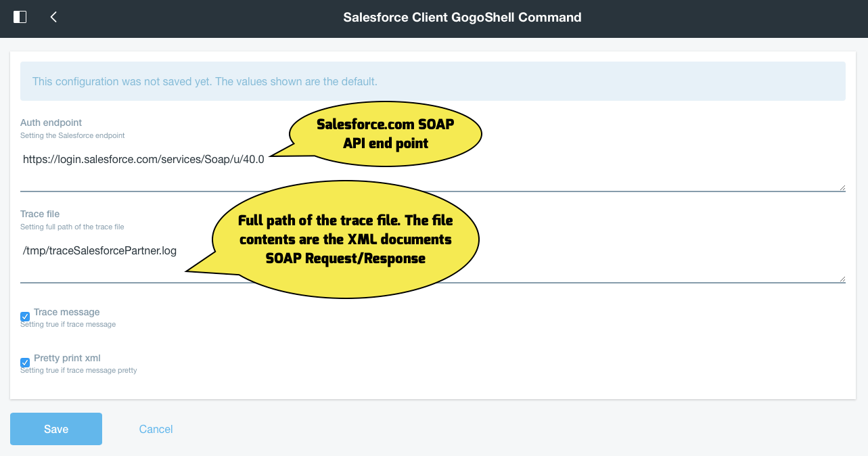Click into the Trace file text field
Image resolution: width=868 pixels, height=456 pixels.
click(433, 261)
